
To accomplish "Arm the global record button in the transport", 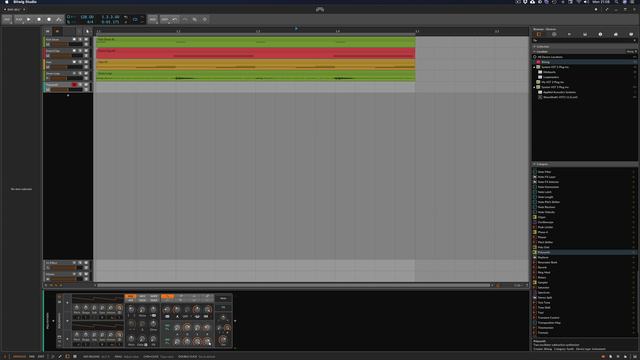I will tap(49, 19).
